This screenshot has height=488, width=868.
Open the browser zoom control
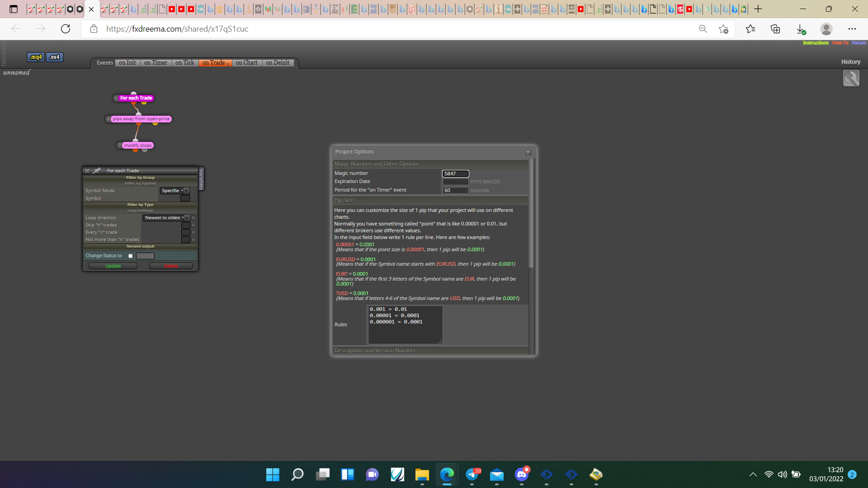703,29
